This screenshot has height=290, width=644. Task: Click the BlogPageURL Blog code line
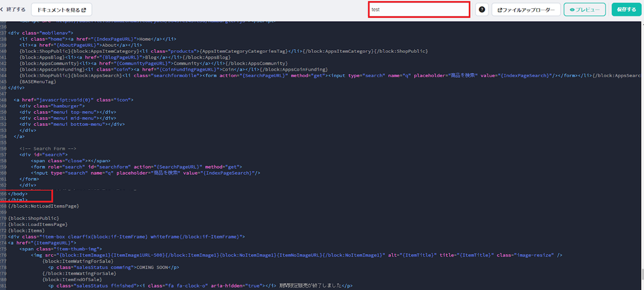(125, 57)
